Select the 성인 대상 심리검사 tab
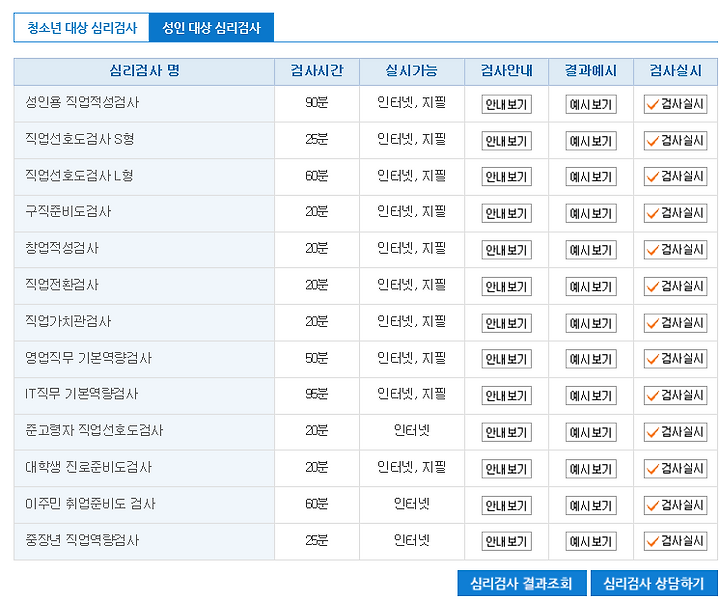Screen dimensions: 720x601 (212, 28)
